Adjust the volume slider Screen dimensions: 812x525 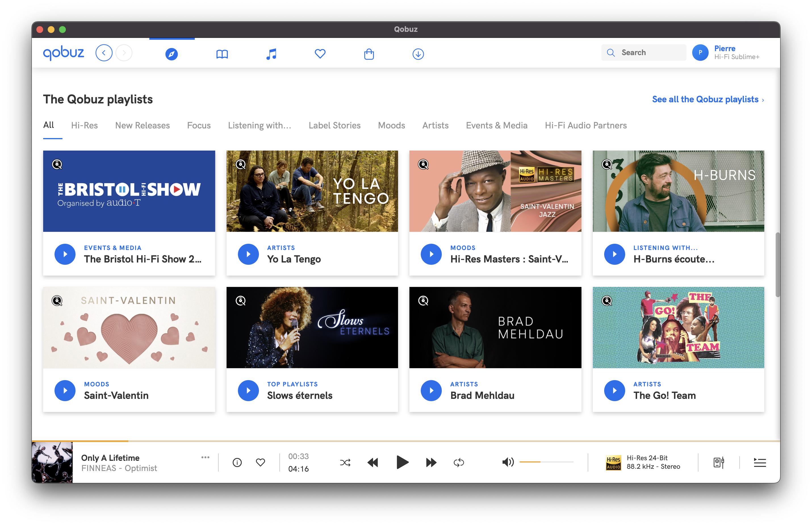click(546, 462)
